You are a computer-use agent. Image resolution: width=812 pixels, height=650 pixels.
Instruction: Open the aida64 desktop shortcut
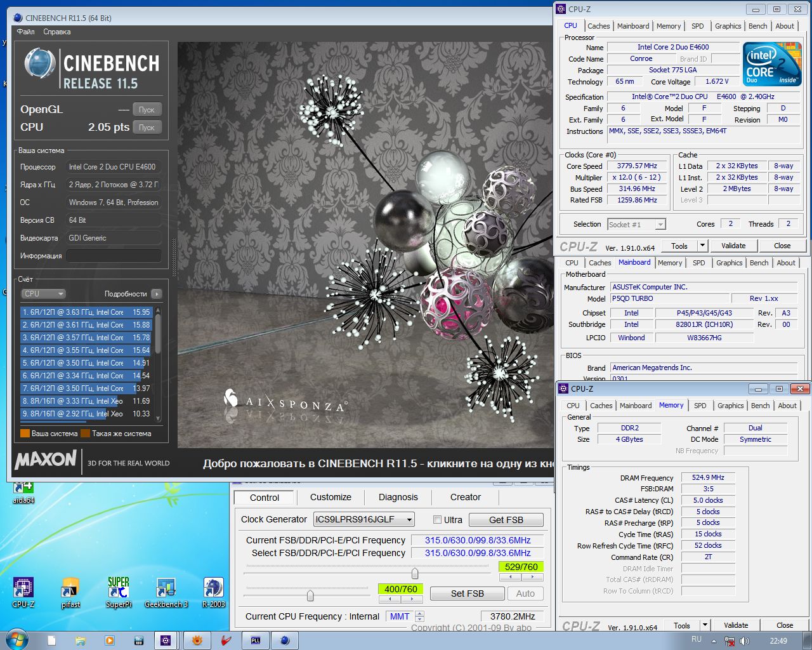click(23, 493)
